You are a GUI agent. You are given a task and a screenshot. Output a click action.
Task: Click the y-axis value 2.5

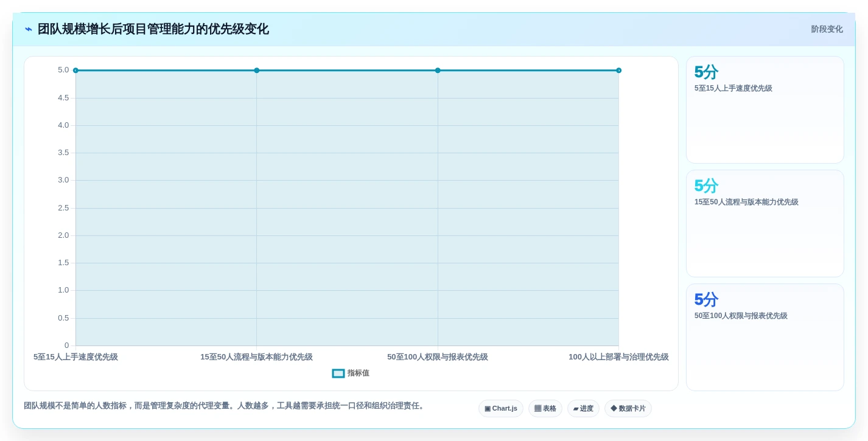coord(63,208)
